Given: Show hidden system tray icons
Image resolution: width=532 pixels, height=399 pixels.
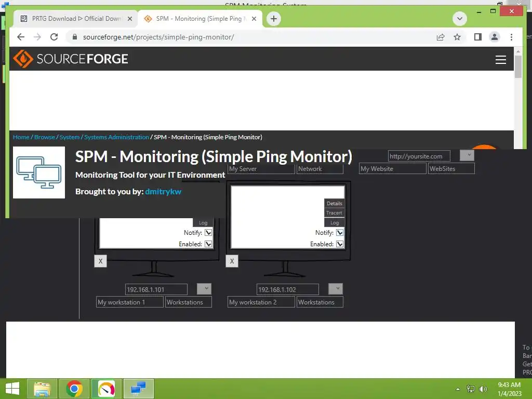Looking at the screenshot, I should (x=458, y=389).
